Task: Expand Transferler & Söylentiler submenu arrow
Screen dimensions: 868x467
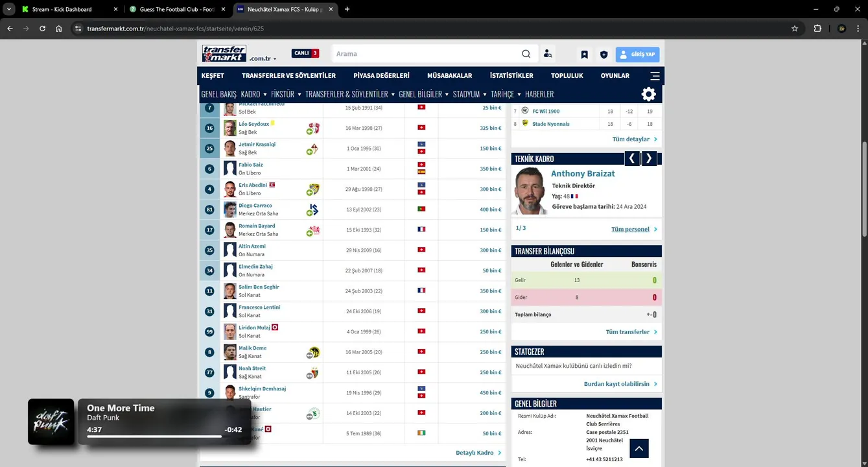Action: pyautogui.click(x=392, y=95)
